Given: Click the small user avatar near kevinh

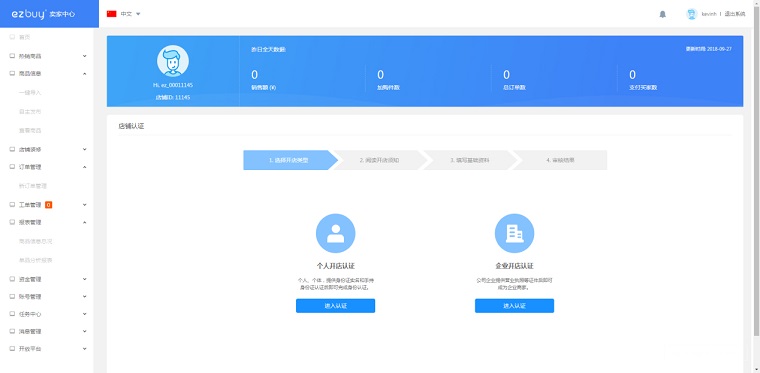Looking at the screenshot, I should pyautogui.click(x=692, y=14).
